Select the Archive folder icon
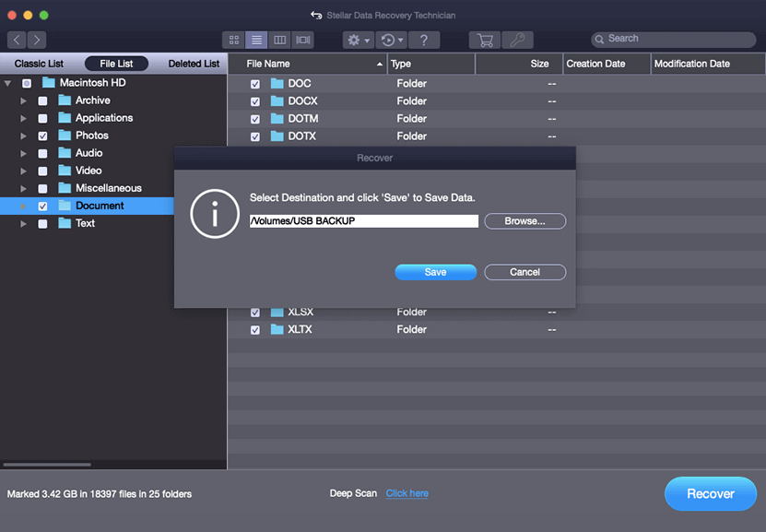The image size is (766, 532). coord(65,100)
